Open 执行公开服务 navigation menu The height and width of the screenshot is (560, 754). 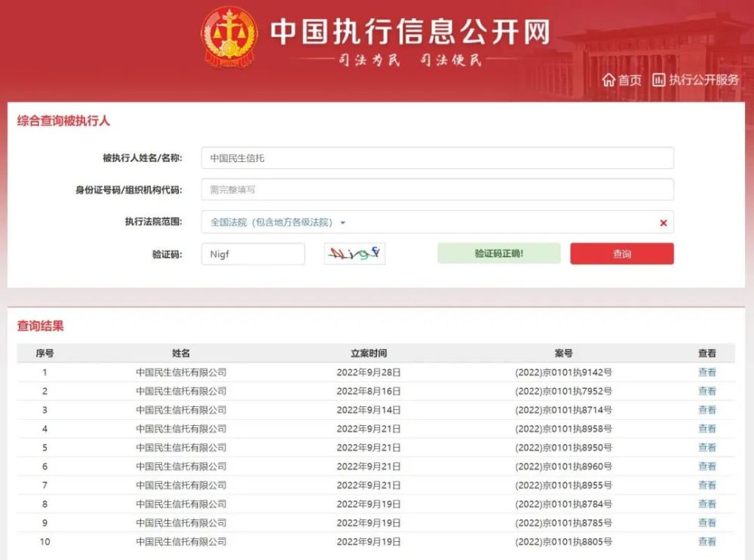[x=703, y=80]
